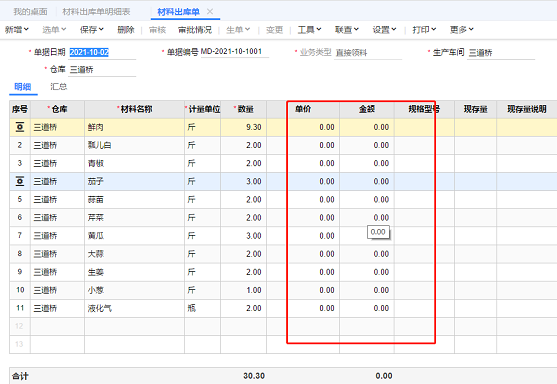
Task: Open the 新增 dropdown
Action: click(17, 30)
